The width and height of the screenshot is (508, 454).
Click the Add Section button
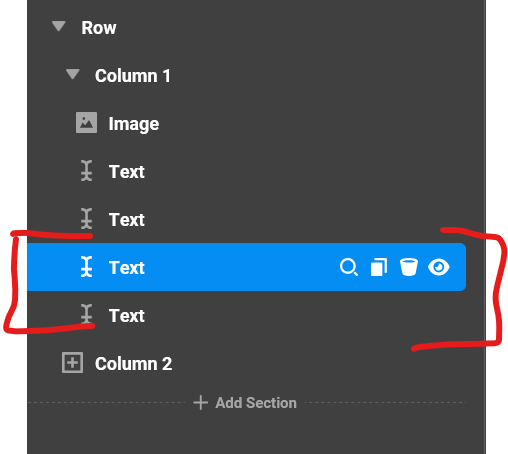(245, 403)
